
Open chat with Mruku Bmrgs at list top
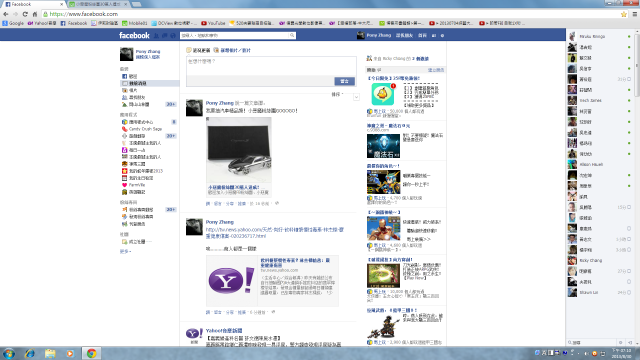point(600,36)
